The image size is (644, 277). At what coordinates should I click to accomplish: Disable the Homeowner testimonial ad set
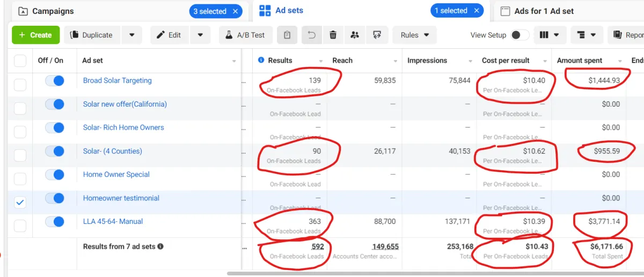click(x=55, y=198)
